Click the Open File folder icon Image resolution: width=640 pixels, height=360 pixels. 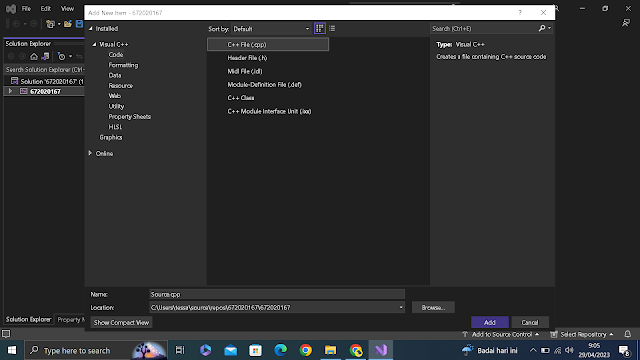point(68,24)
